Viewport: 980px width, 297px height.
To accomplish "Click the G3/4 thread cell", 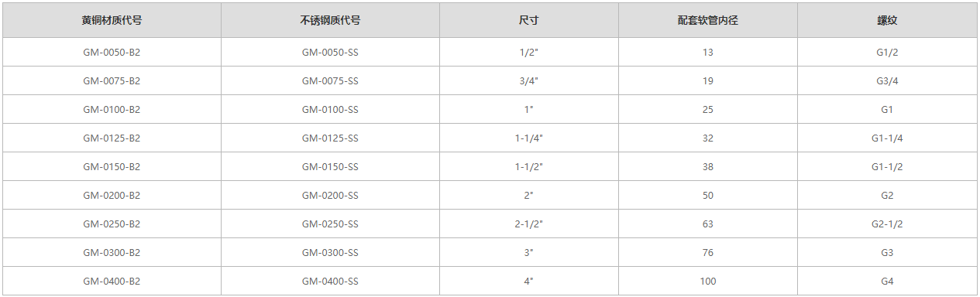I will coord(887,81).
